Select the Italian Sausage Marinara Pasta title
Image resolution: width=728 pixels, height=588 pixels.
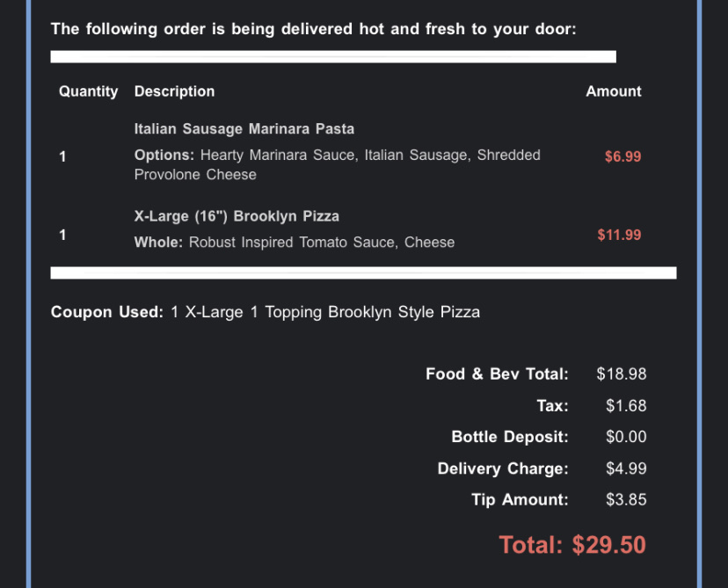[244, 129]
